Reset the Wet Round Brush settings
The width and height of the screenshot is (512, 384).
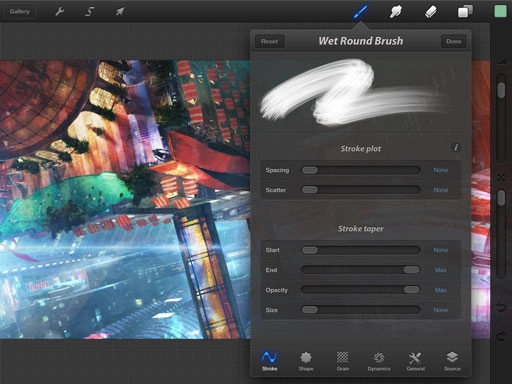pyautogui.click(x=269, y=41)
